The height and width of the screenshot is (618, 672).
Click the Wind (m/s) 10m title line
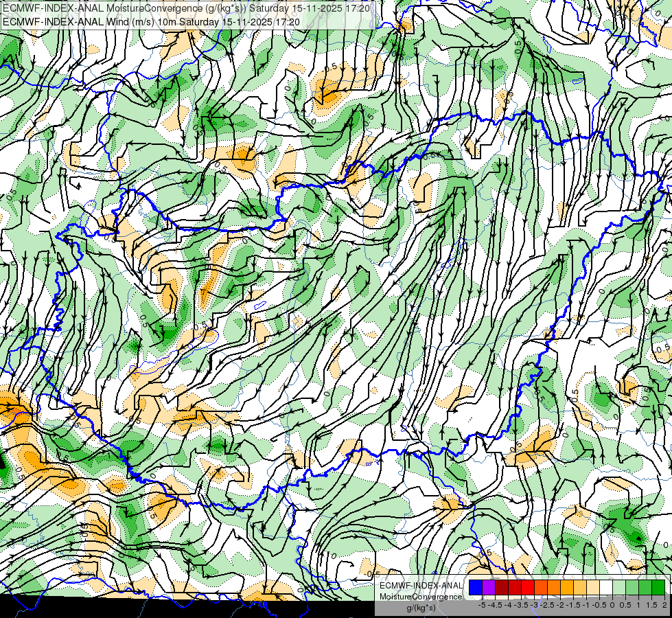[x=151, y=21]
